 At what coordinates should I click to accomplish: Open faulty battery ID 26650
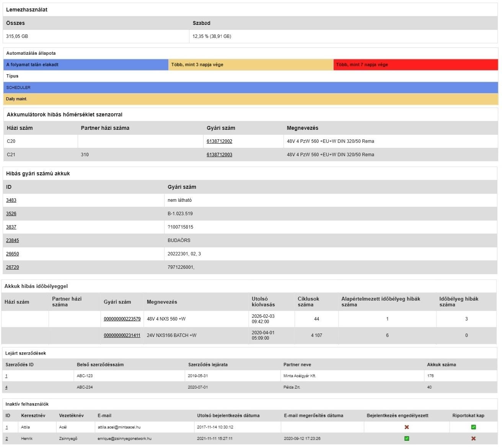coord(13,253)
